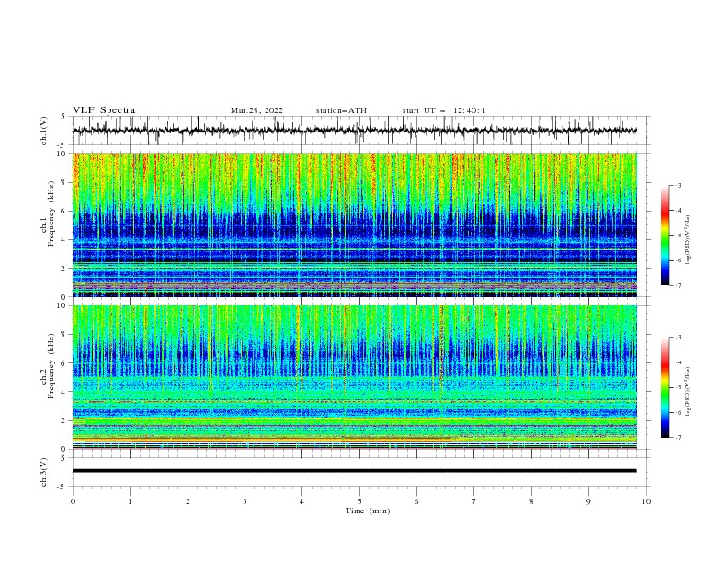Viewport: 728px width, 563px height.
Task: Click the time axis tick label '2'
Action: (188, 501)
